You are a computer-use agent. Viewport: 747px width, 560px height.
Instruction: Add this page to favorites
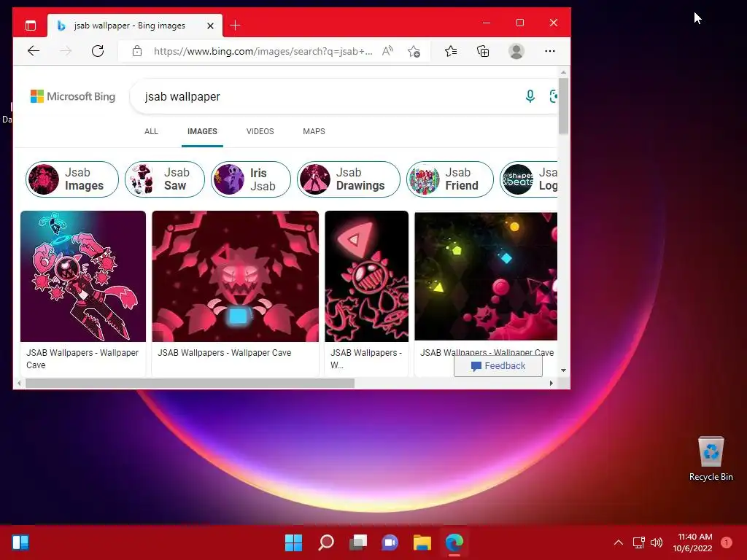tap(414, 51)
